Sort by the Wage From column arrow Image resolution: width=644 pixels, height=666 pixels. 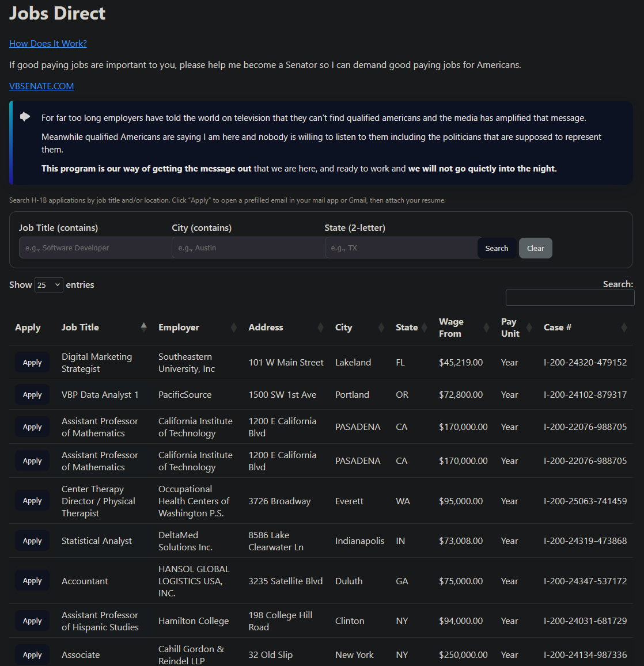click(x=486, y=327)
